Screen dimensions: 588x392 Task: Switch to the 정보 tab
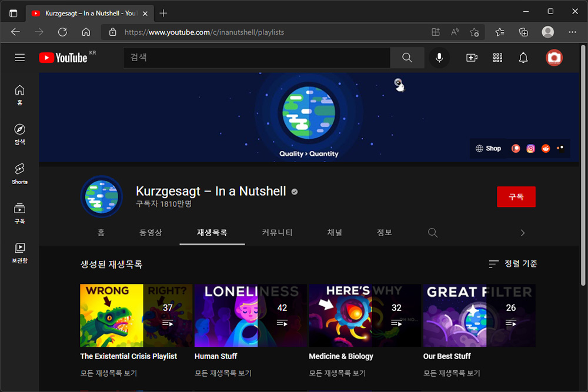coord(385,233)
